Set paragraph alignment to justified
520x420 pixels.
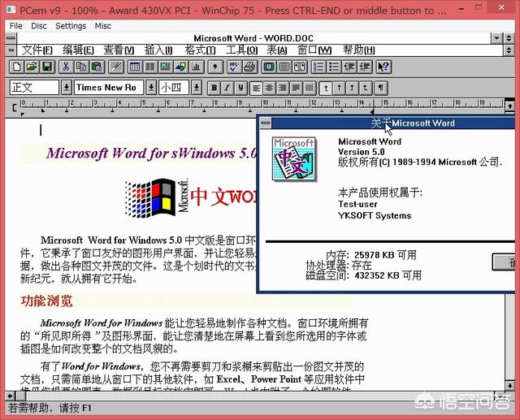296,88
